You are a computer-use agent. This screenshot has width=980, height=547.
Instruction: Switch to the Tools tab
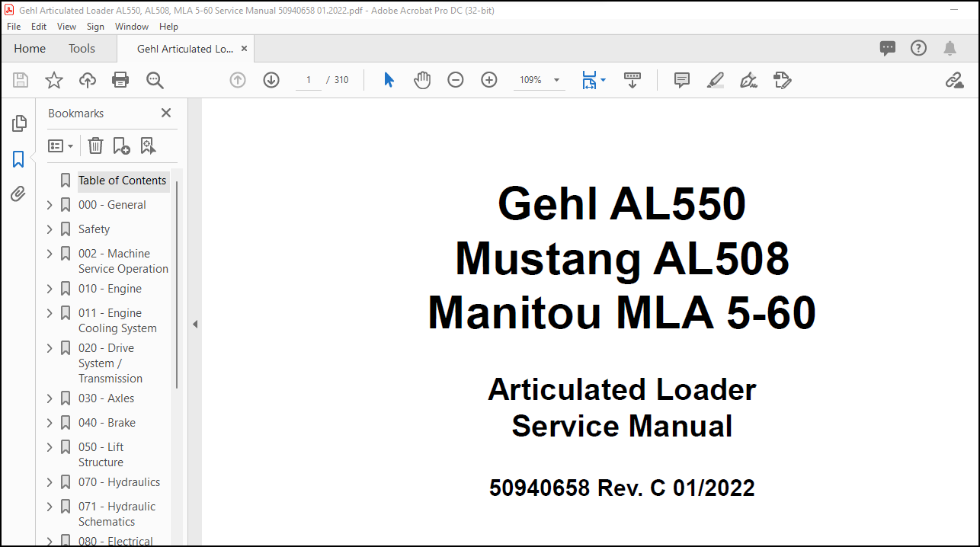point(82,49)
